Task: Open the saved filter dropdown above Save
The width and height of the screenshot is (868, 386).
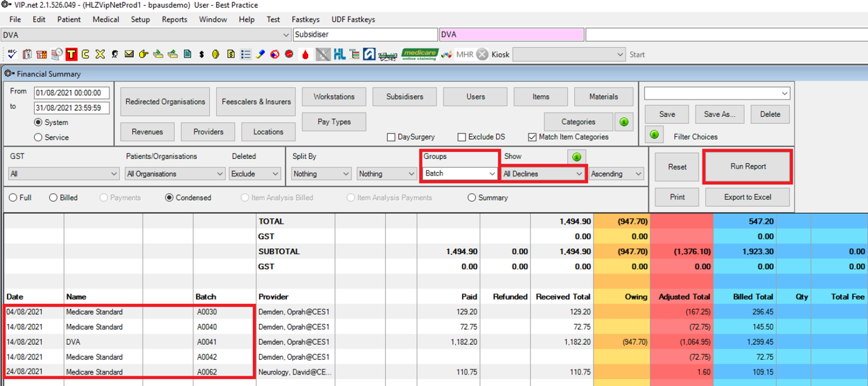Action: [x=717, y=93]
